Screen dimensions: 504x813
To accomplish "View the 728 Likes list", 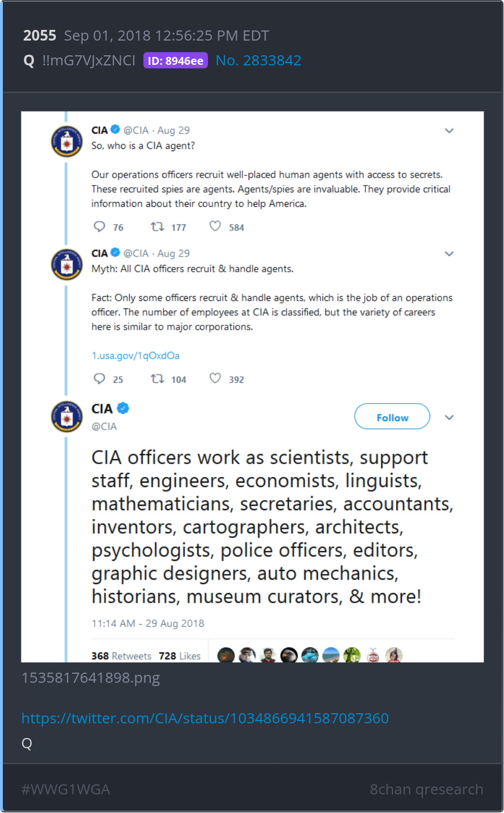I will coord(180,656).
